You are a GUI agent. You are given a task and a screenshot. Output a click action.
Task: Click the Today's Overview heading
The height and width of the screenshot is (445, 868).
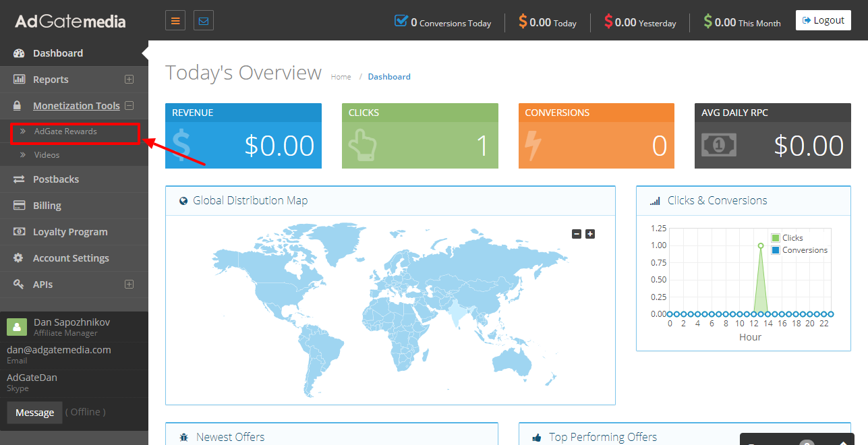pyautogui.click(x=243, y=73)
